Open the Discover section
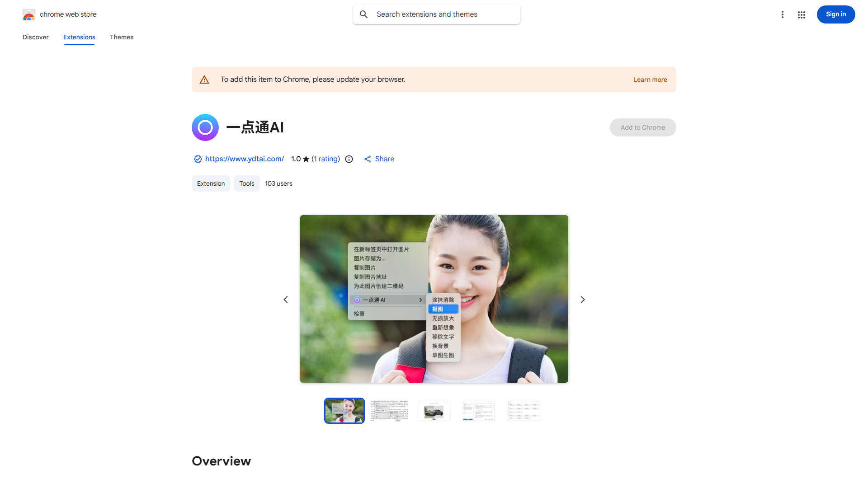 coord(35,37)
